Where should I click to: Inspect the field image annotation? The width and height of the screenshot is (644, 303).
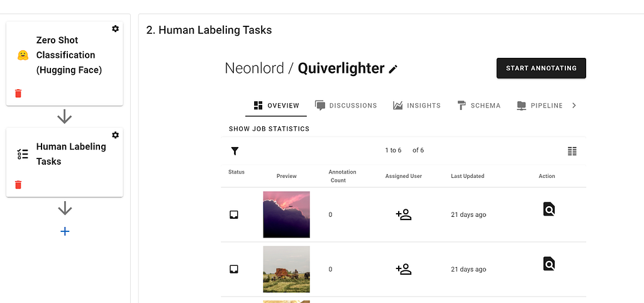tap(548, 263)
